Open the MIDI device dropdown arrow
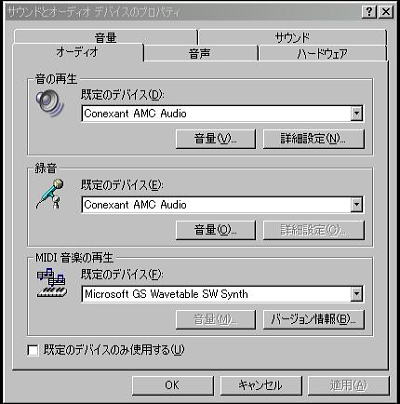Screen dimensions: 400x404 coord(356,294)
